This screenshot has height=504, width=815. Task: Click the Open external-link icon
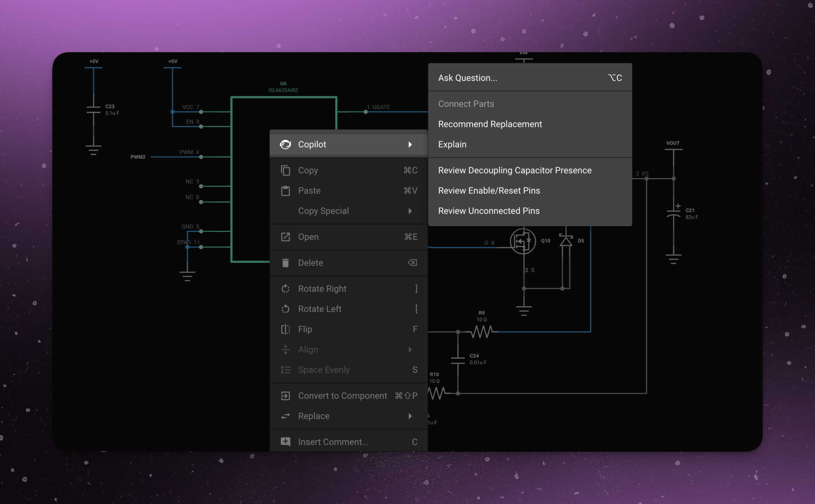[x=285, y=237]
